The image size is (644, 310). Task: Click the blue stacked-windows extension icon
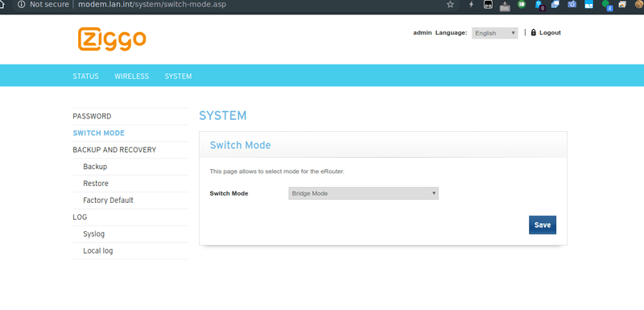tap(555, 5)
